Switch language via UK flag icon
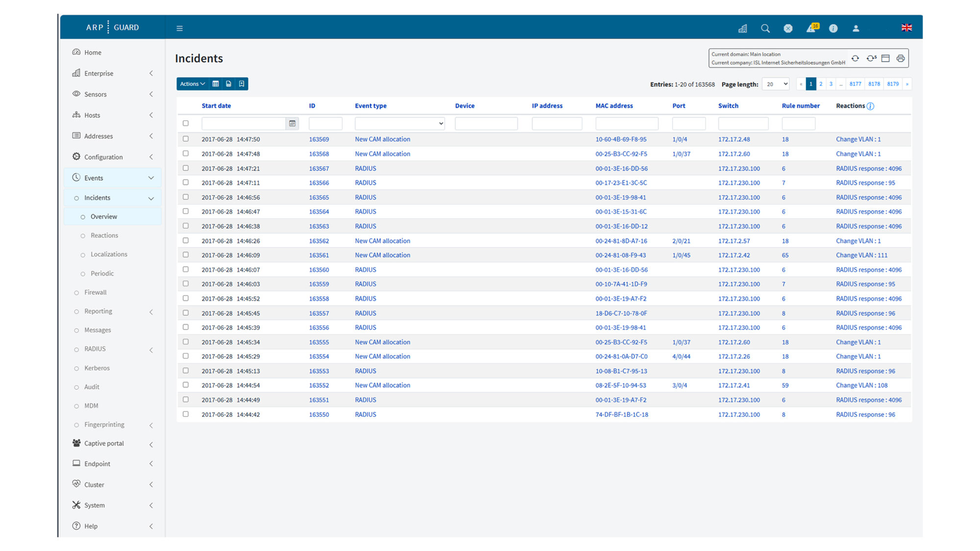 point(906,28)
